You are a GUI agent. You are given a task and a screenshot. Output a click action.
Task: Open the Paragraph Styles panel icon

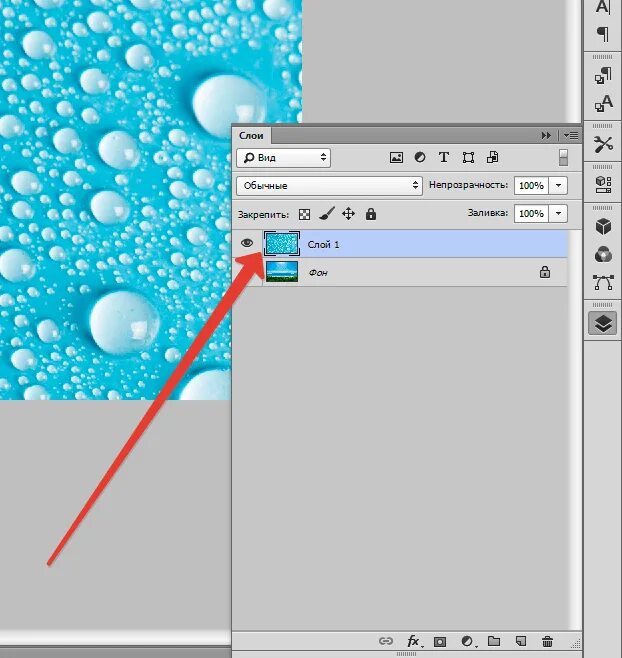point(603,76)
